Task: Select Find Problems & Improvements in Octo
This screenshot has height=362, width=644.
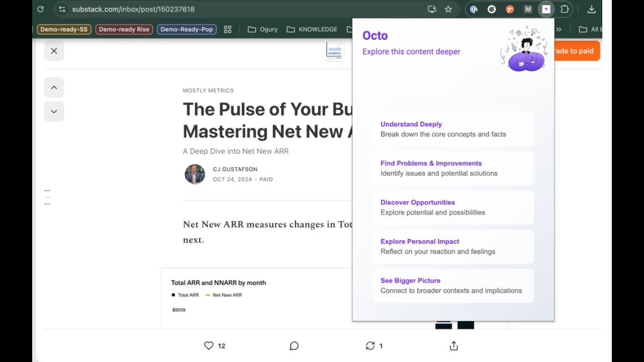Action: (x=453, y=168)
